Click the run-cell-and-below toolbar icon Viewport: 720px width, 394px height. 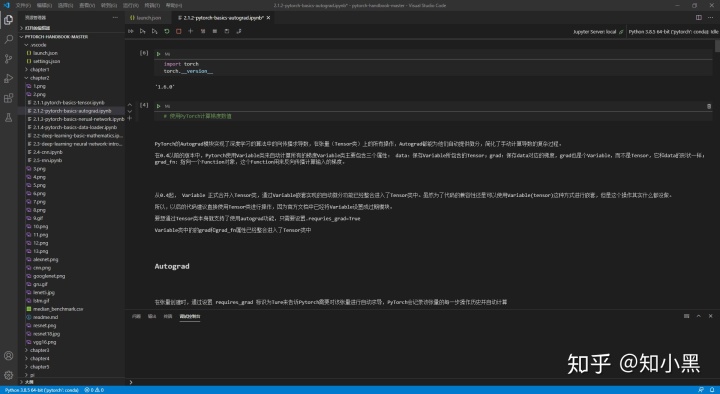tap(155, 31)
